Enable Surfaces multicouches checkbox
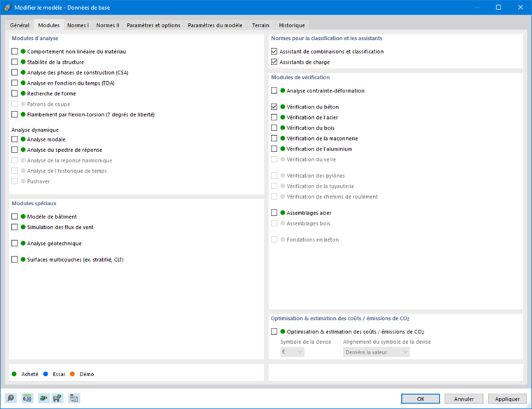Screen dimensions: 532x409 15,260
